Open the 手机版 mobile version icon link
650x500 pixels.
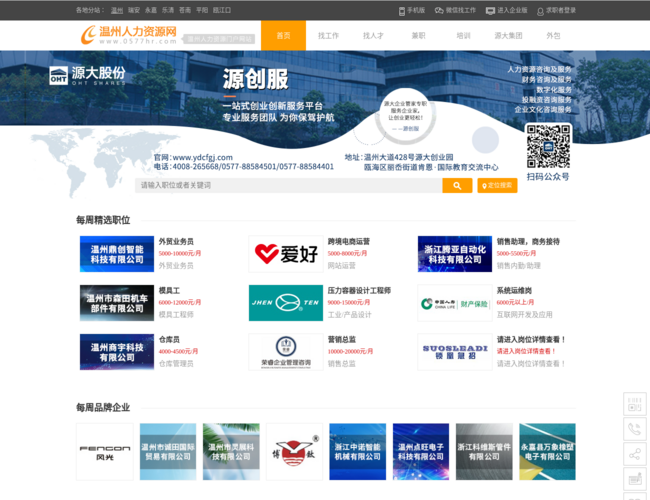411,10
